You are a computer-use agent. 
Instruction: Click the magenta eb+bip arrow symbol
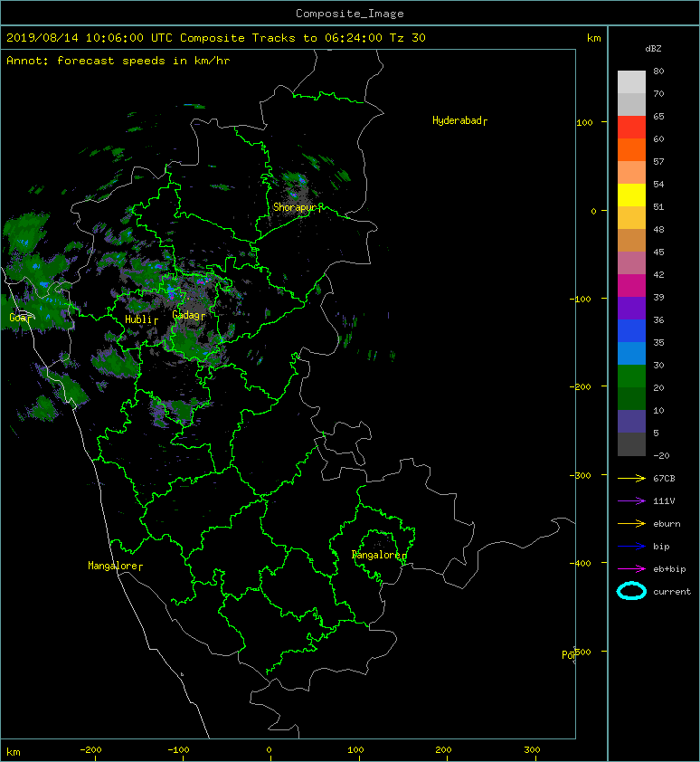[631, 568]
